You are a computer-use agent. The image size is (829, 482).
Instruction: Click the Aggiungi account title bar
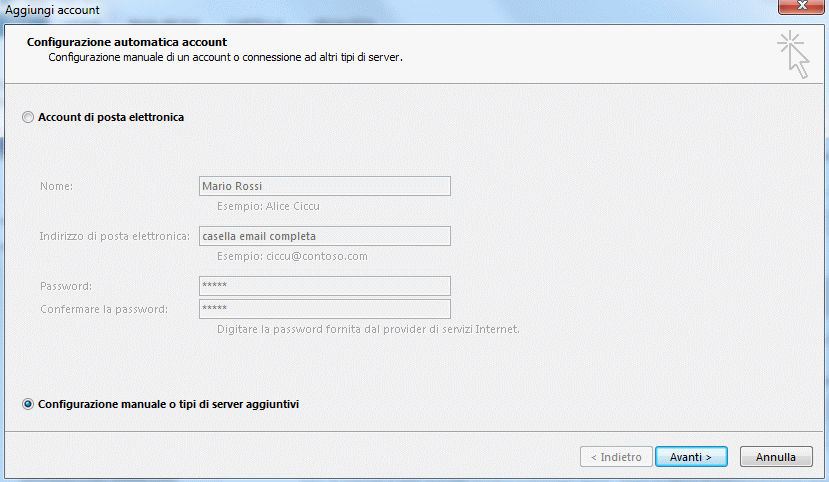point(300,9)
